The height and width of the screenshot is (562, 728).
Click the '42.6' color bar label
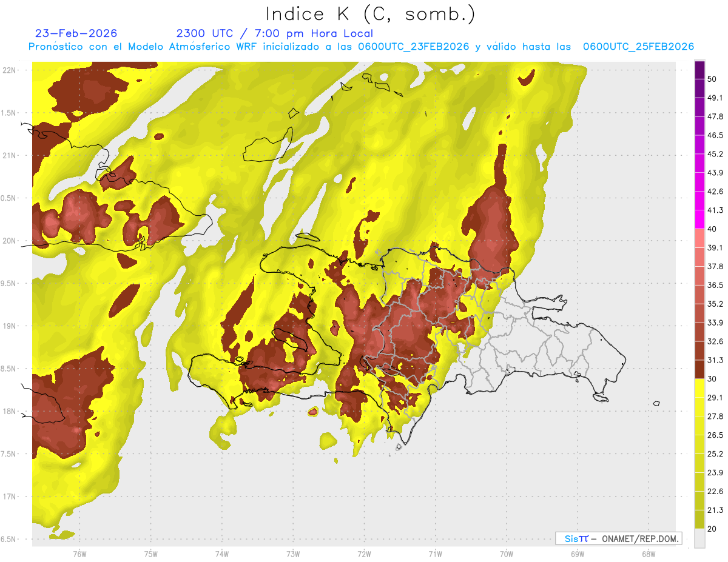(715, 192)
